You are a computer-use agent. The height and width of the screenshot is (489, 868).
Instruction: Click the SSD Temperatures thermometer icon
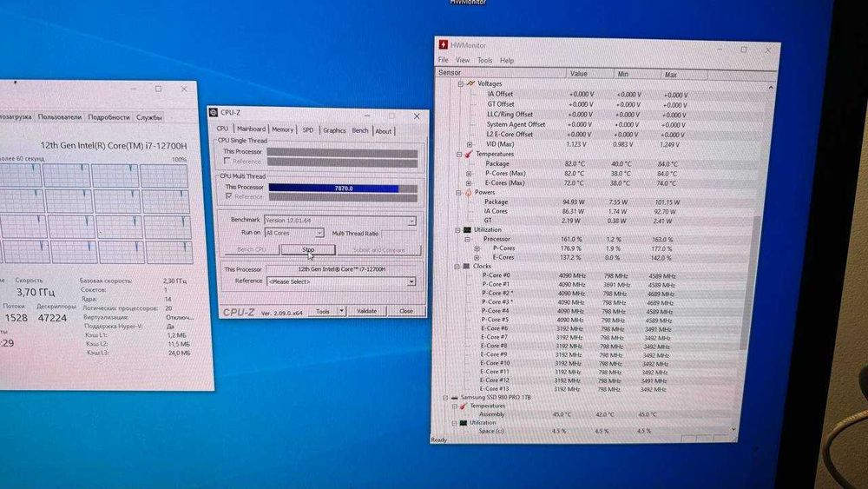tap(464, 406)
